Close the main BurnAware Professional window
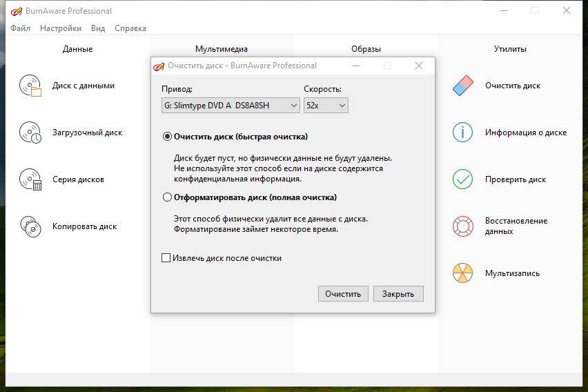588x392 pixels. (x=566, y=10)
